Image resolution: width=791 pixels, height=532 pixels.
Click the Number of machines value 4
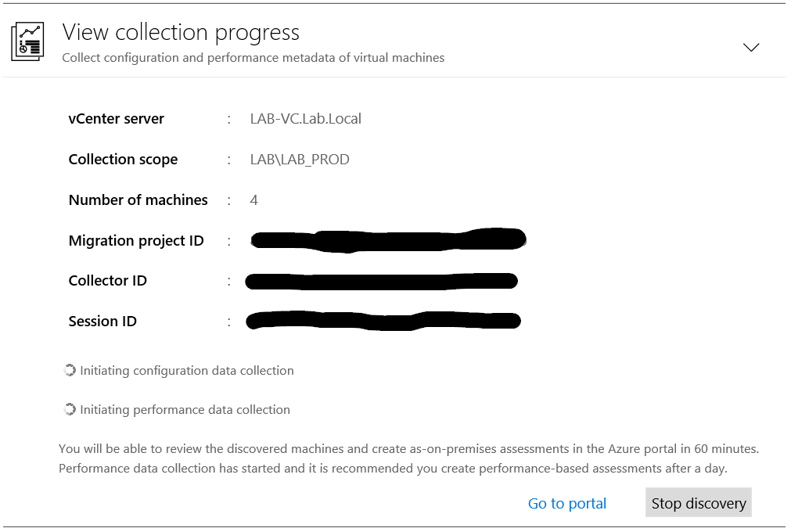(x=254, y=200)
